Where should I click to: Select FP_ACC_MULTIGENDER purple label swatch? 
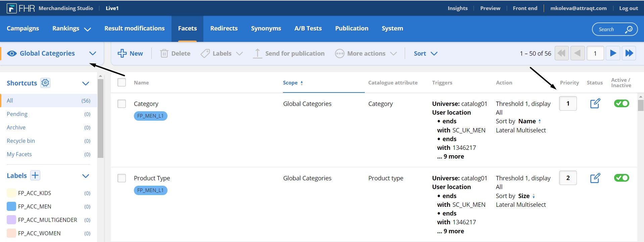[11, 220]
